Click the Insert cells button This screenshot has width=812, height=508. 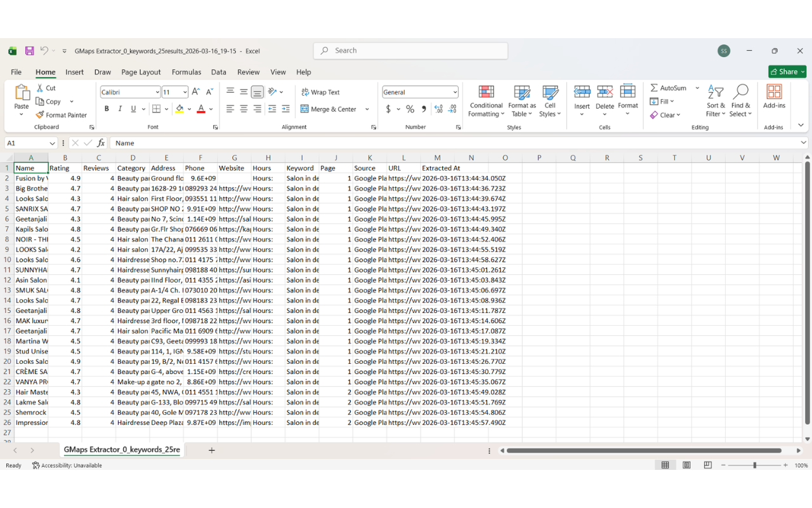[582, 101]
